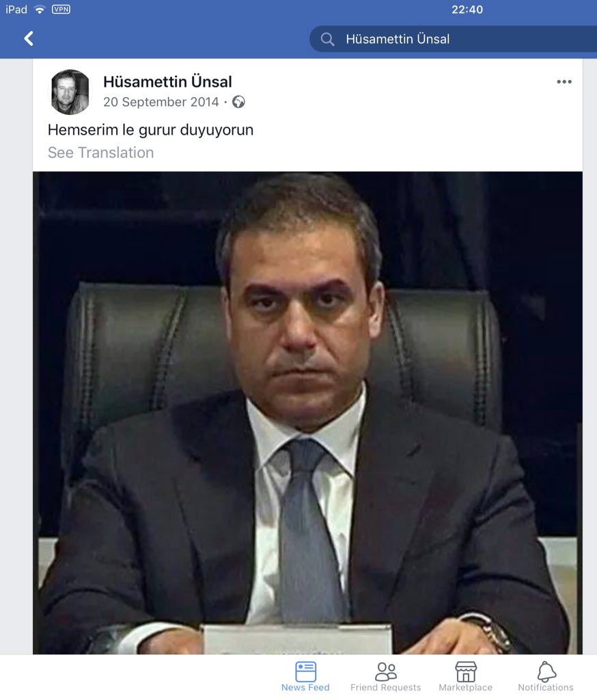Open the posted photo of suited man

307,413
